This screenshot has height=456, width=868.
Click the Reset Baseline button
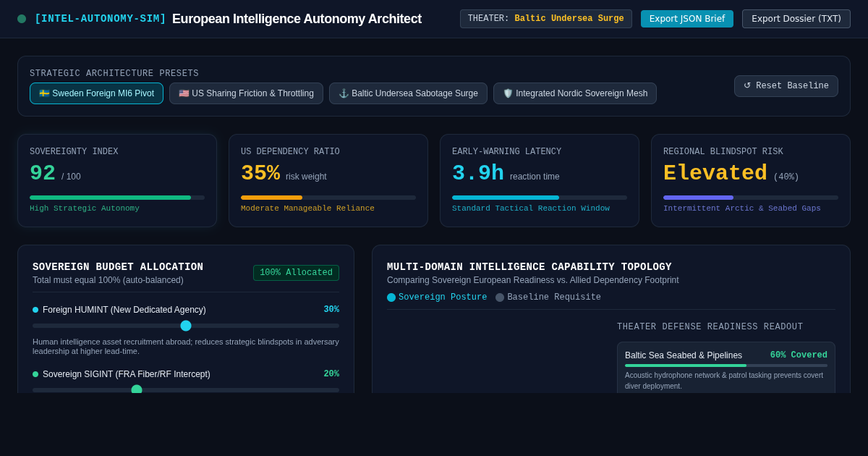pos(786,86)
